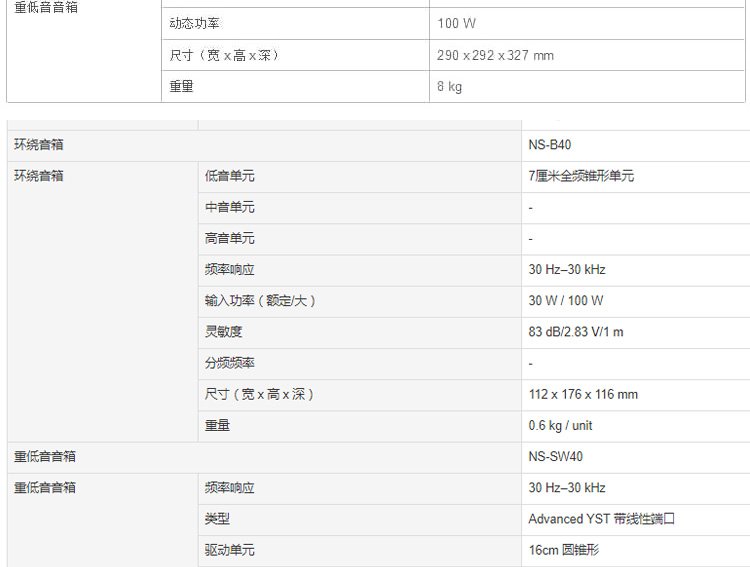The height and width of the screenshot is (567, 750).
Task: Click the 中音单元 row label
Action: [x=230, y=207]
